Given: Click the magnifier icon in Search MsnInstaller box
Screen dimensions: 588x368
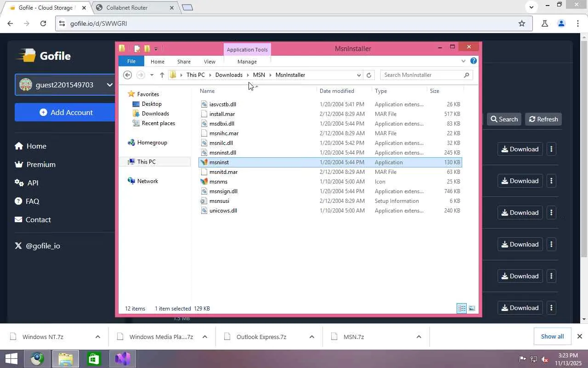Looking at the screenshot, I should [466, 75].
